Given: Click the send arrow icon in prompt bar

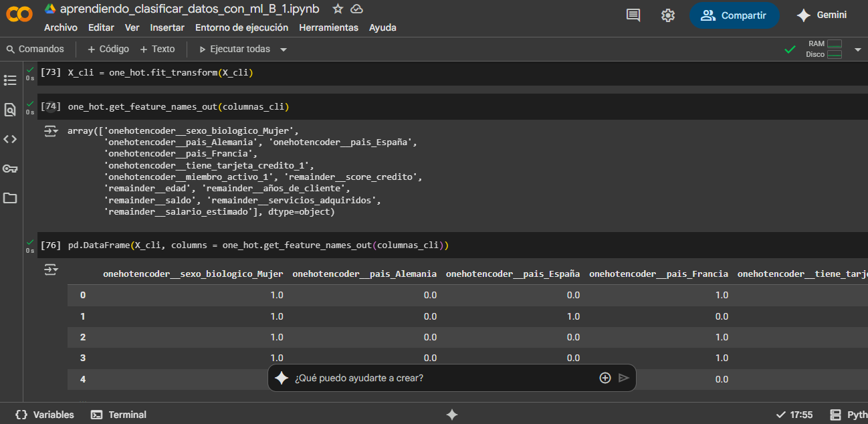Looking at the screenshot, I should pyautogui.click(x=624, y=378).
